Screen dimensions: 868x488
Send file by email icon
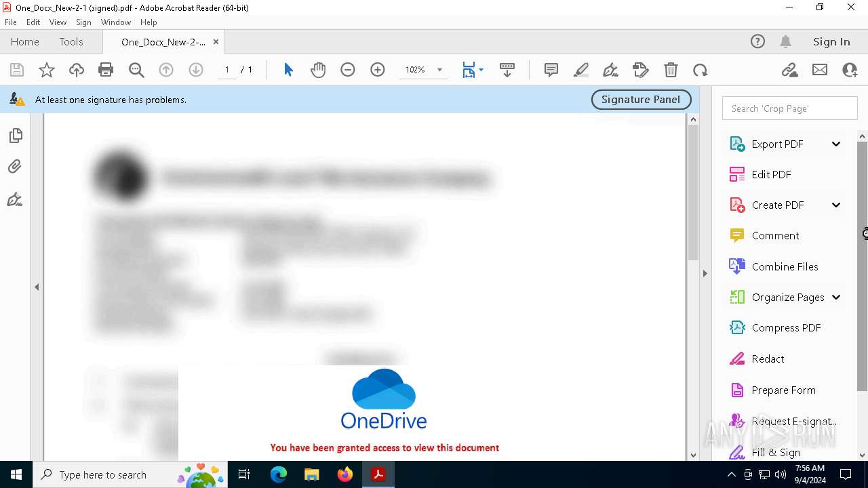point(820,70)
